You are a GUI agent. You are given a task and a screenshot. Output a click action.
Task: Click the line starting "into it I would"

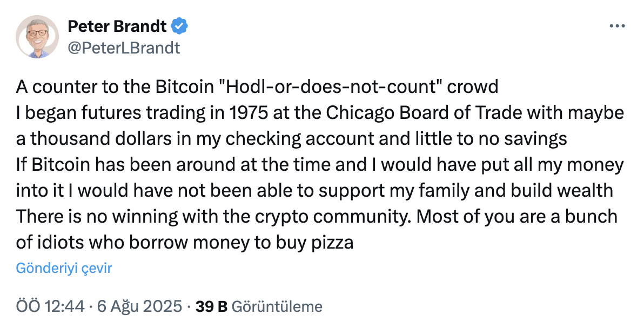314,191
